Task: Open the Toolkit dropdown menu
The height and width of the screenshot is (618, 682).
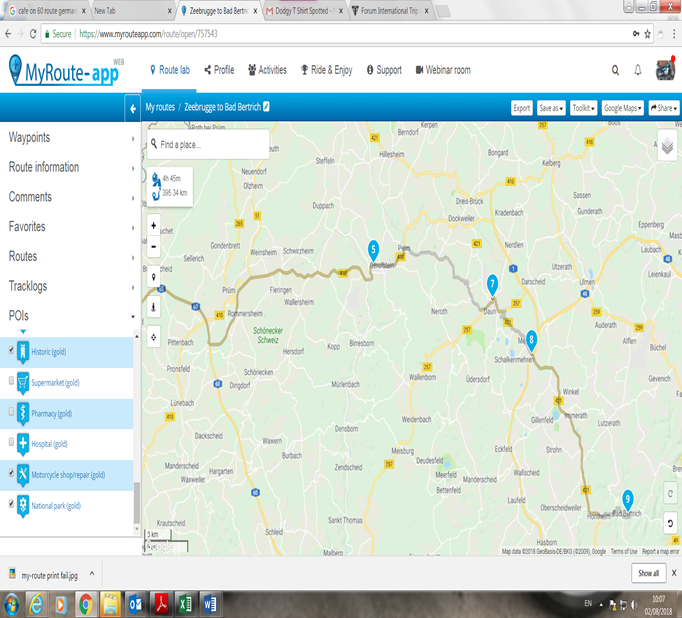Action: 584,108
